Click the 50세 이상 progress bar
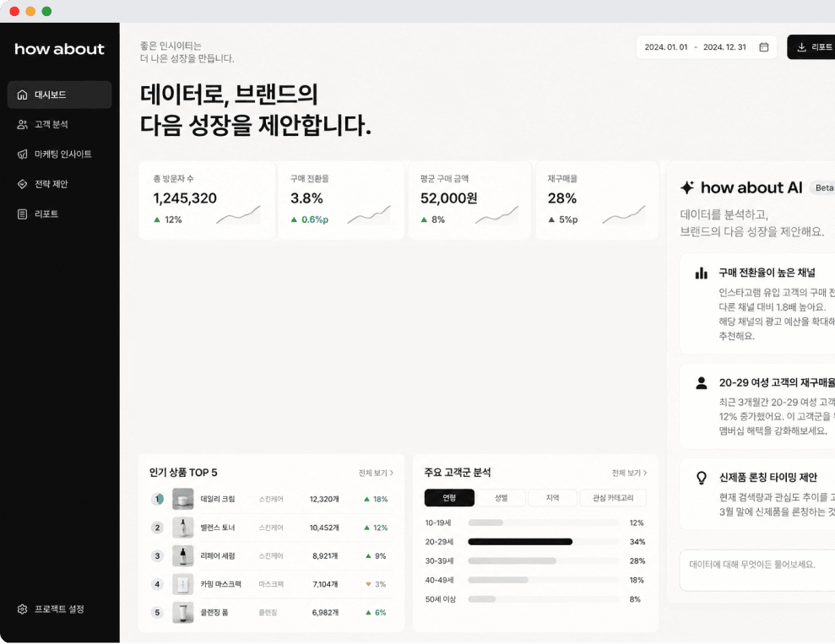The height and width of the screenshot is (644, 835). 543,599
